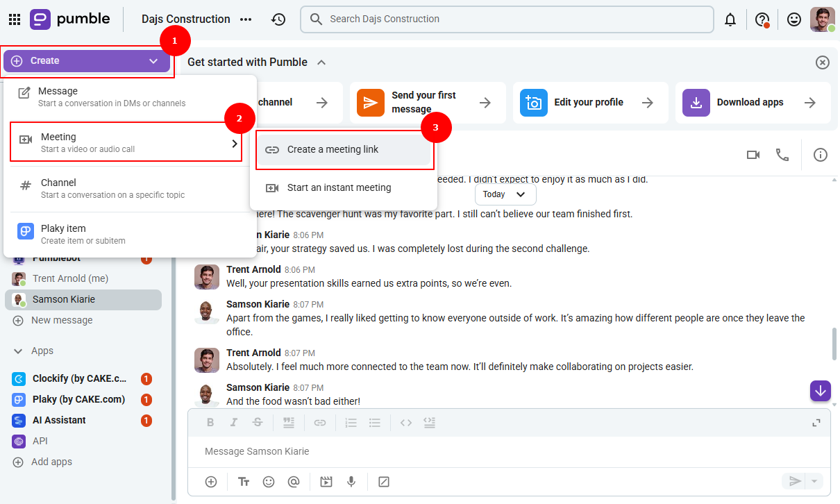The image size is (840, 504).
Task: Click in the Message Samson Kiarie field
Action: click(509, 451)
